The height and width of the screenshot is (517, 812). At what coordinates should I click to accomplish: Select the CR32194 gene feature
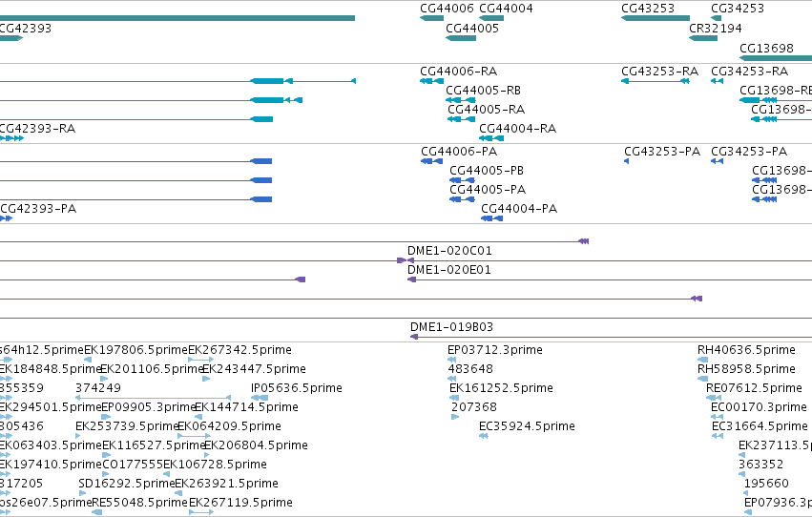tap(703, 38)
